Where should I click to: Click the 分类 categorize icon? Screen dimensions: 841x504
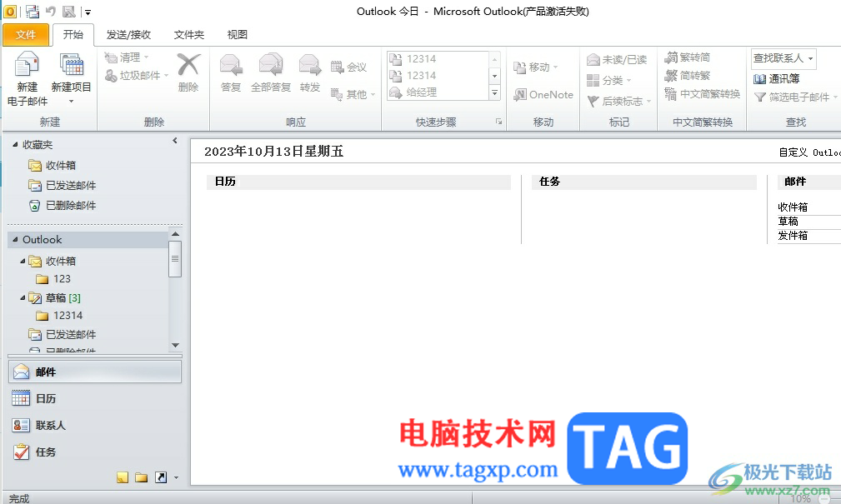click(x=593, y=81)
